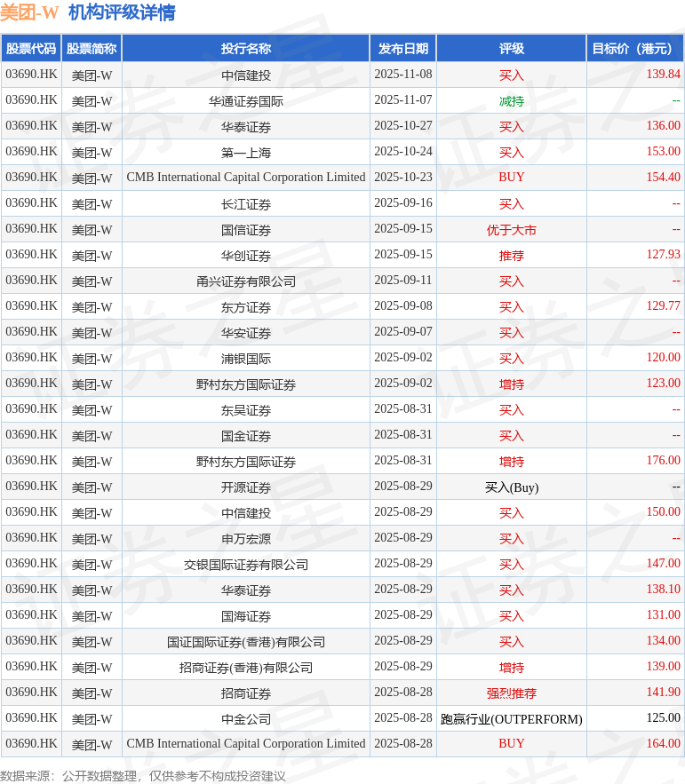Click target price 139.84
685x784 pixels.
click(663, 74)
